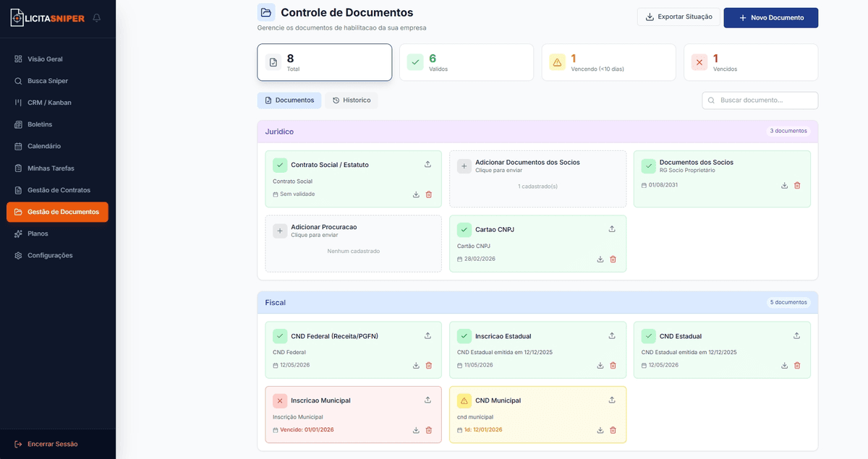Download the Inscricao Estadual document
The height and width of the screenshot is (459, 868).
pos(600,365)
